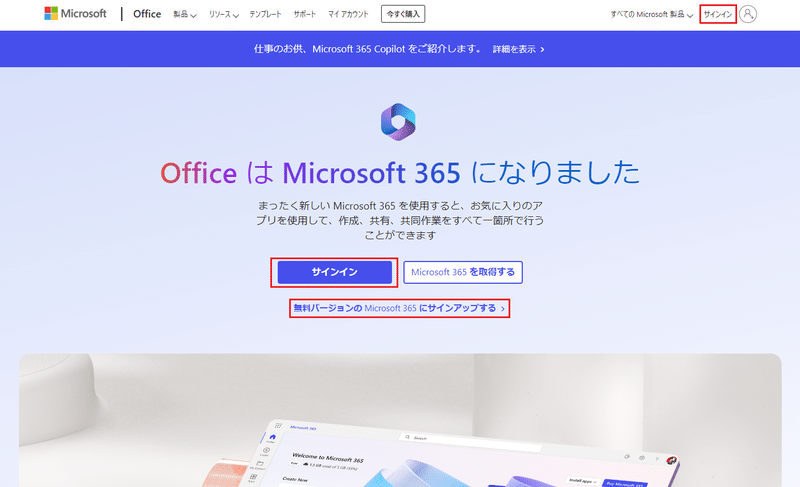Open the マイ アカウント menu item

coord(348,14)
